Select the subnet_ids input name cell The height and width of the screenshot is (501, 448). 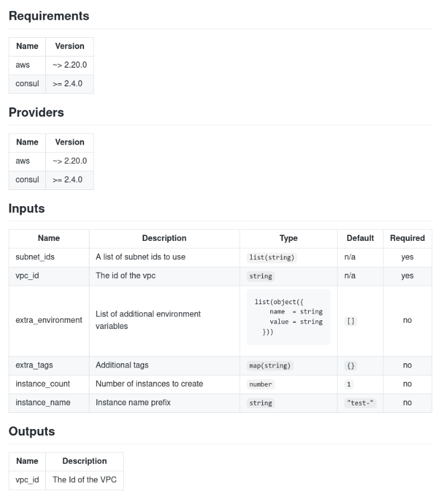(x=36, y=257)
